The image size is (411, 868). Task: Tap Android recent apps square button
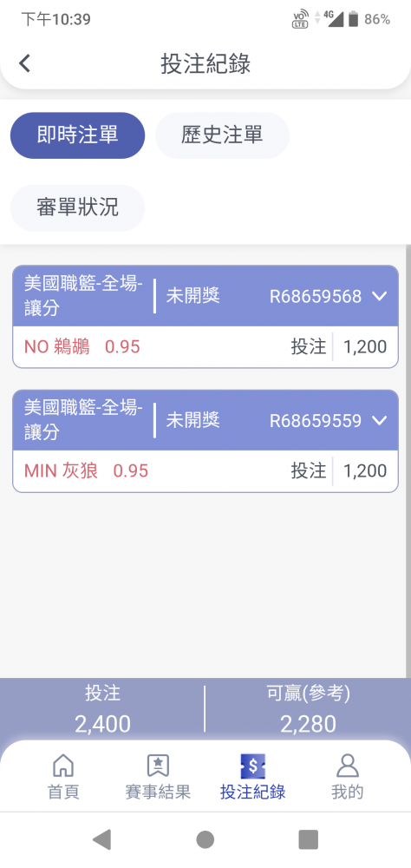click(308, 839)
